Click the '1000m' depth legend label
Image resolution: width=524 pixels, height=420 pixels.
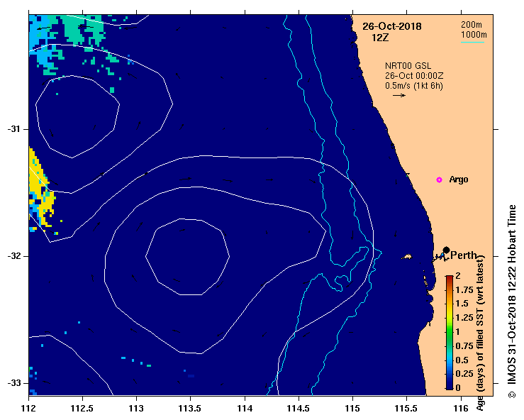pos(474,35)
